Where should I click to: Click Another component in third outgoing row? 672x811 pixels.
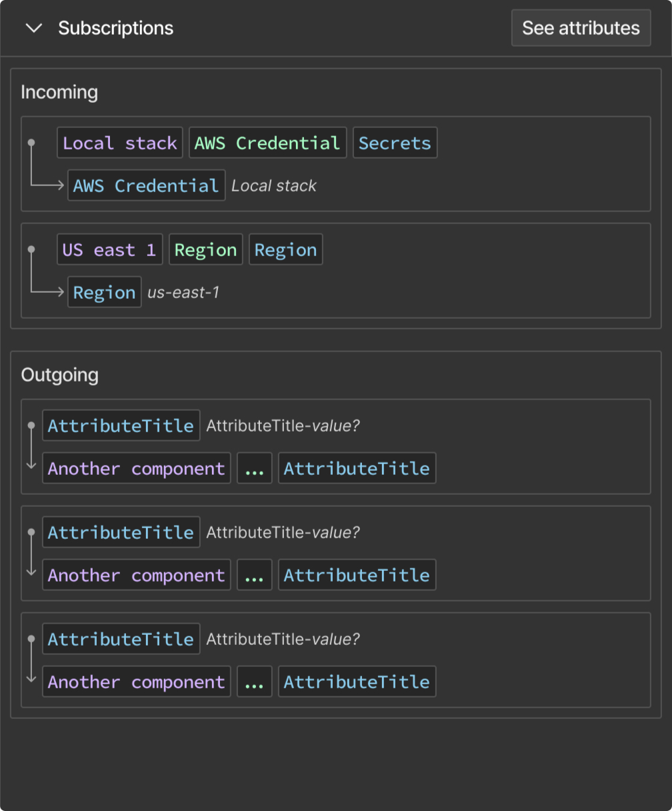pyautogui.click(x=136, y=682)
